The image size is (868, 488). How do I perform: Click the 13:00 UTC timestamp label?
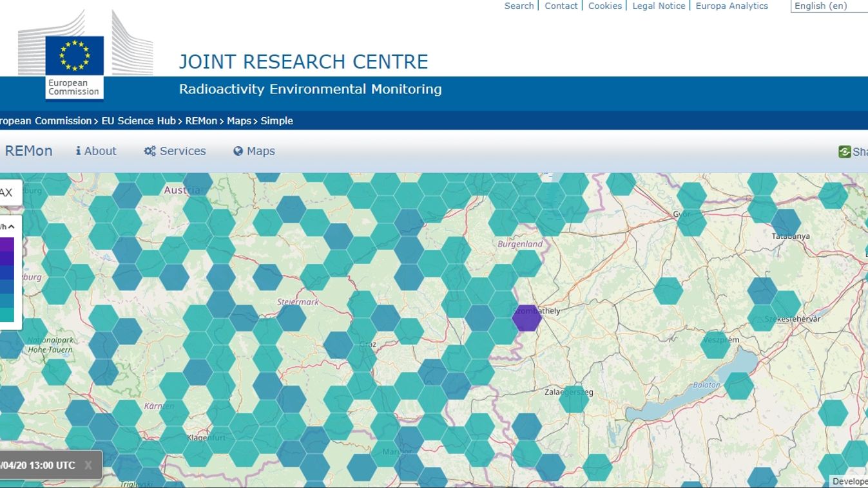click(x=37, y=465)
